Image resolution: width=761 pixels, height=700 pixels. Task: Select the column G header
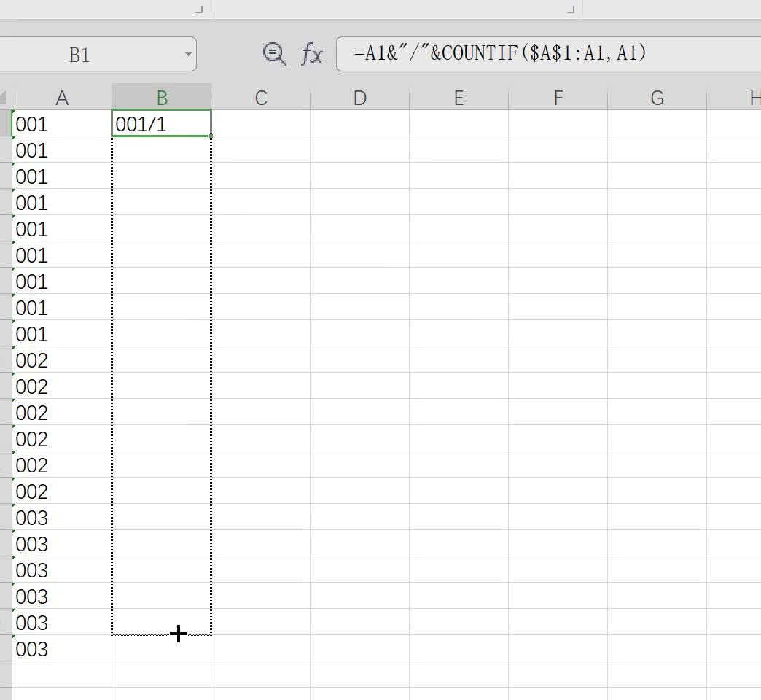[657, 98]
